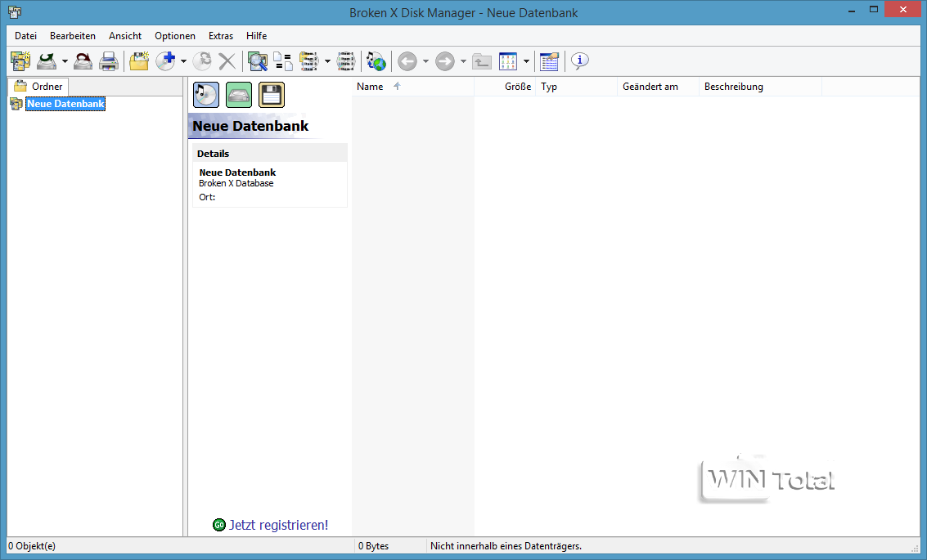Viewport: 927px width, 560px height.
Task: Click the Print toolbar icon
Action: tap(109, 60)
